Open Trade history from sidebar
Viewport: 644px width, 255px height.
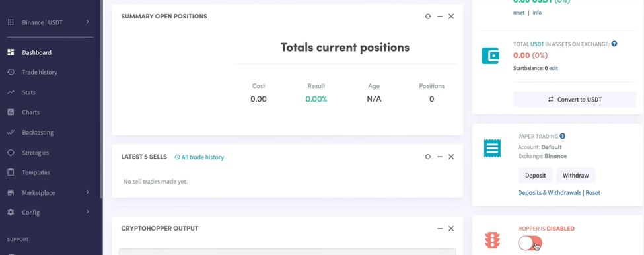[x=40, y=72]
